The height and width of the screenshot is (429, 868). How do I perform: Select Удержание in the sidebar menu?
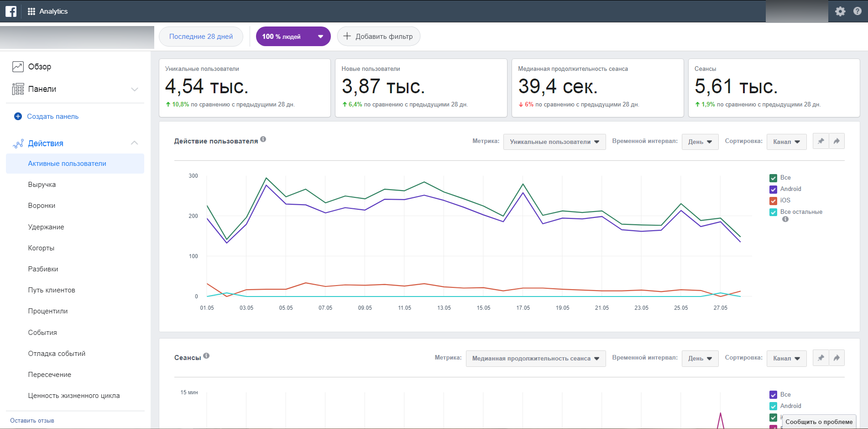click(x=46, y=227)
